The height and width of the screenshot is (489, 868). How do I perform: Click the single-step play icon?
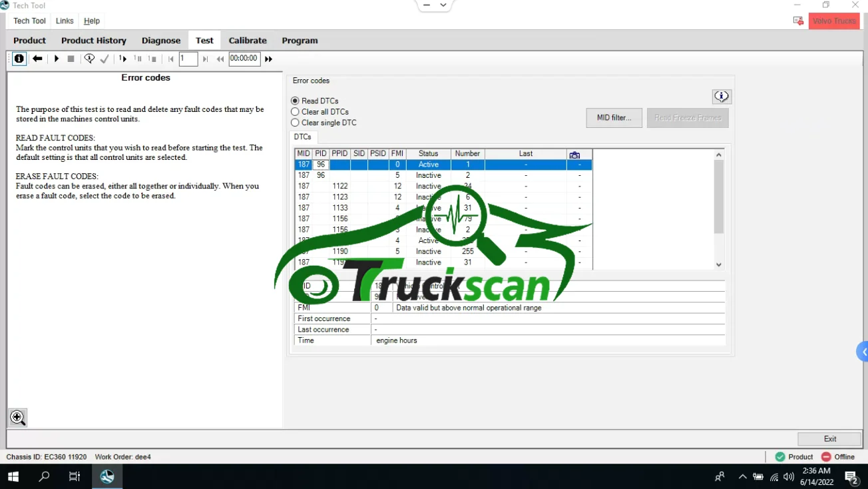point(122,59)
